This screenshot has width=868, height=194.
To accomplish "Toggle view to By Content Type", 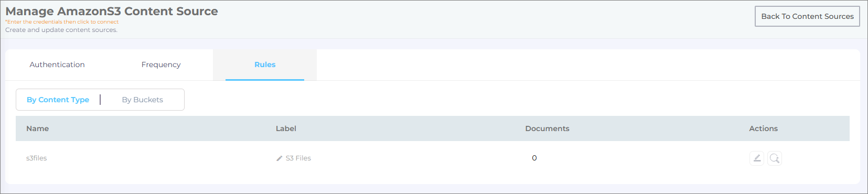I will (x=58, y=100).
